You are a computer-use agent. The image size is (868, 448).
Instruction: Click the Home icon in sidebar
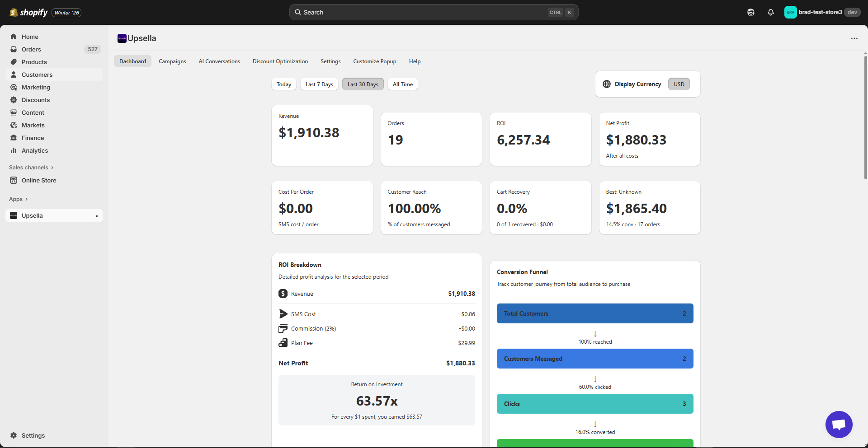(14, 37)
